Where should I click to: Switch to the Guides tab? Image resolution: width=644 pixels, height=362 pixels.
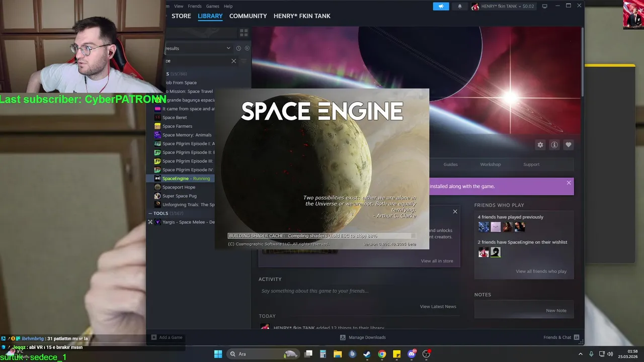click(x=450, y=164)
